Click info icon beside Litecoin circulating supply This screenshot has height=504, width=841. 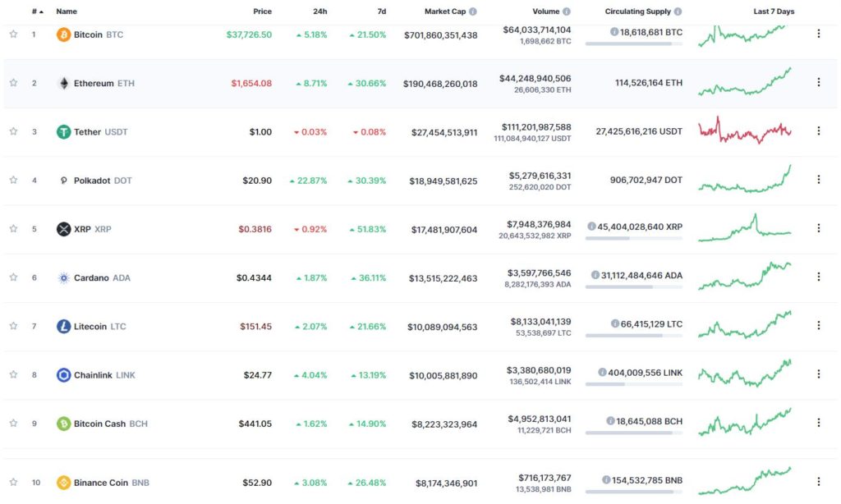pos(615,324)
